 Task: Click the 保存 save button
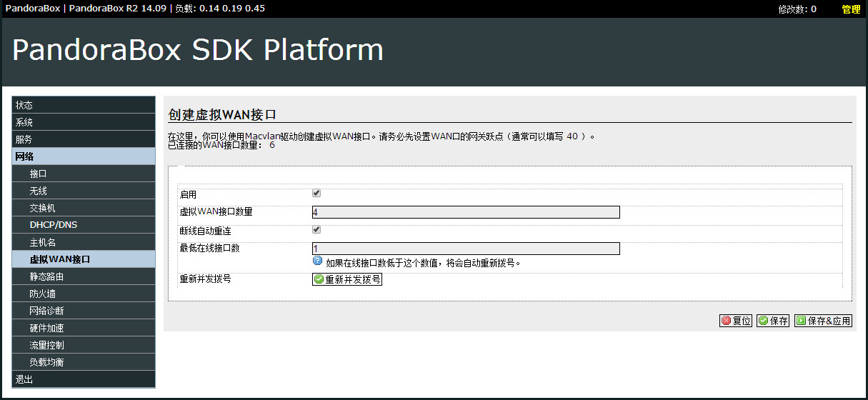(x=774, y=321)
